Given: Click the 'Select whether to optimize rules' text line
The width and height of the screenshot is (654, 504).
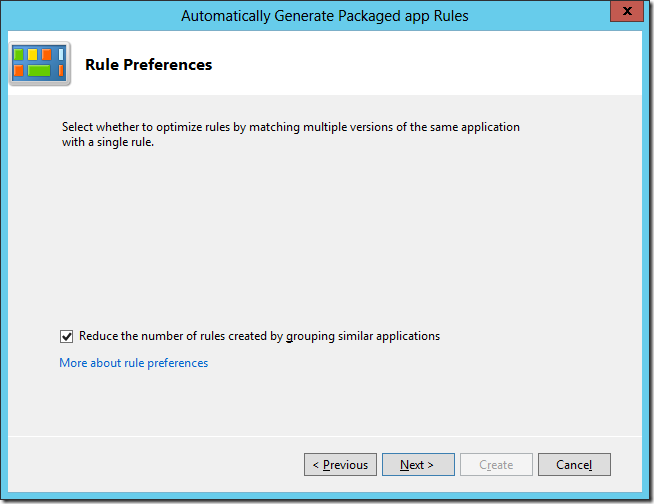Looking at the screenshot, I should click(x=290, y=127).
